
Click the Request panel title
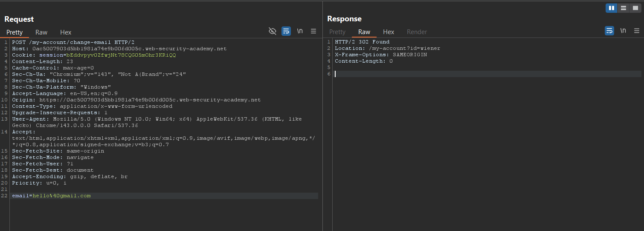19,19
